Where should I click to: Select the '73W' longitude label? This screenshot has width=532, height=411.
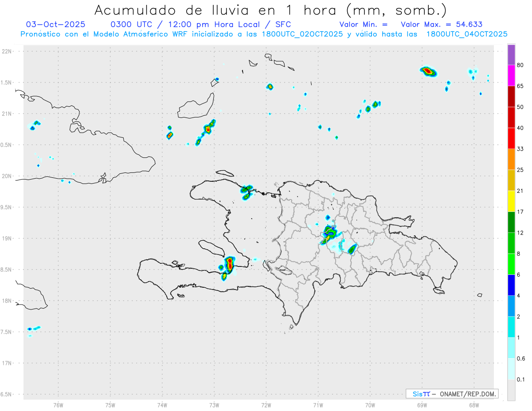[214, 405]
